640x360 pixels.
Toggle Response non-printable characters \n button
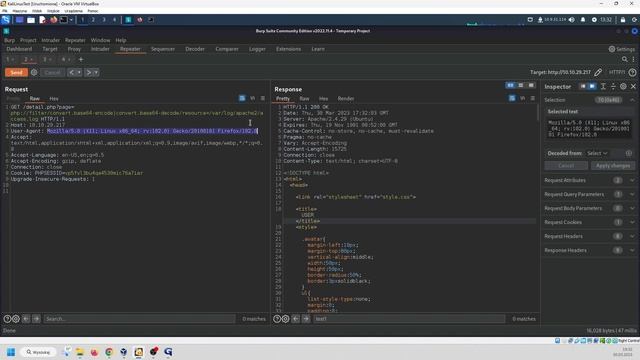click(x=522, y=98)
